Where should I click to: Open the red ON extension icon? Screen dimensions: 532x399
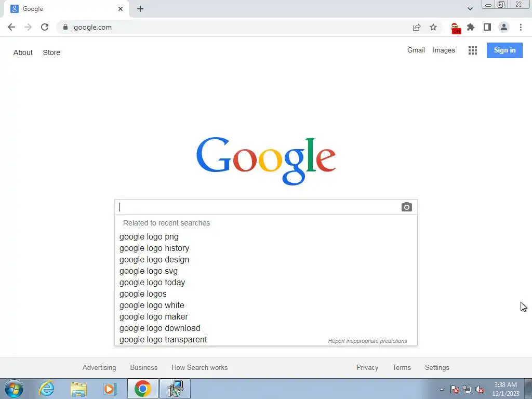pyautogui.click(x=456, y=29)
